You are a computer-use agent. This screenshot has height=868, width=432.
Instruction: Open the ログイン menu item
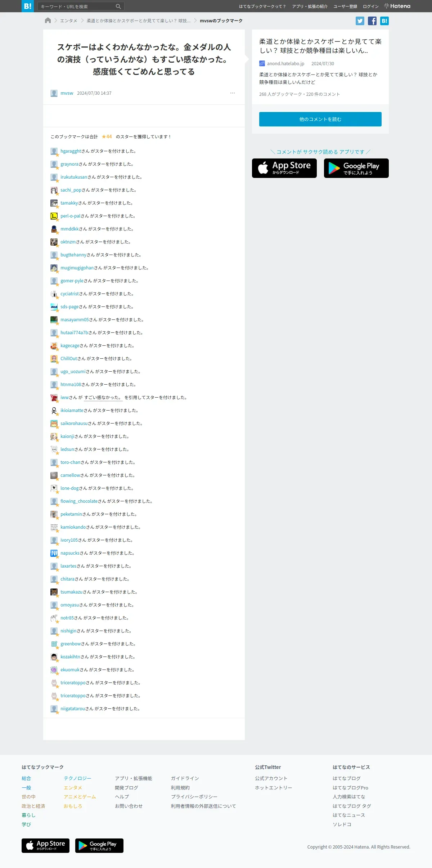(x=371, y=6)
